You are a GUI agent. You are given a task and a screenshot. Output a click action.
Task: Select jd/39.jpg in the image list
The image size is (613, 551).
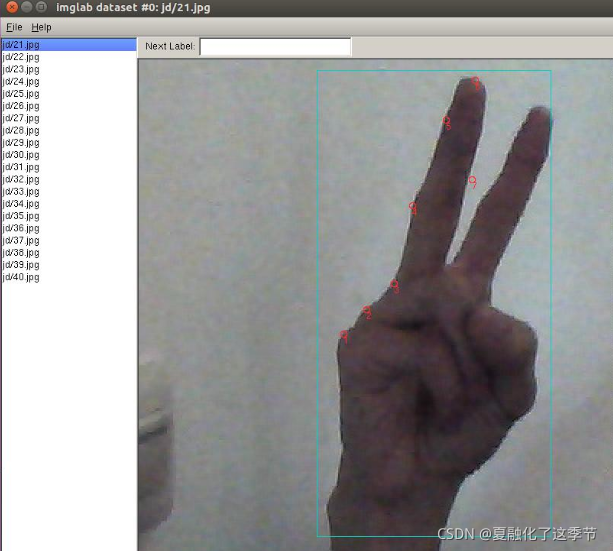[x=69, y=264]
